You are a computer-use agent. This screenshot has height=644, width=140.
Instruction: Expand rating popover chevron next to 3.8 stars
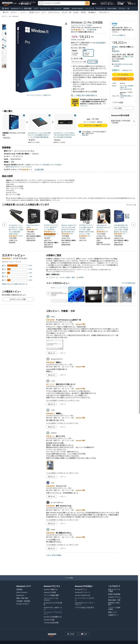pyautogui.click(x=84, y=30)
